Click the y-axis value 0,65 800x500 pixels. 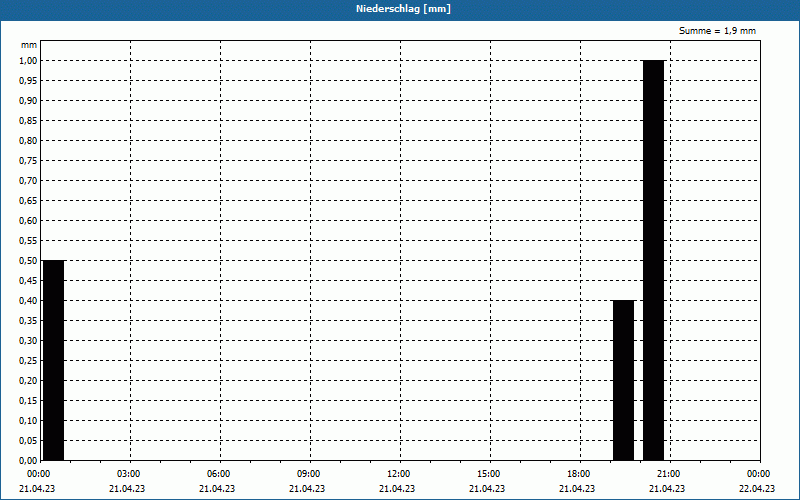28,201
